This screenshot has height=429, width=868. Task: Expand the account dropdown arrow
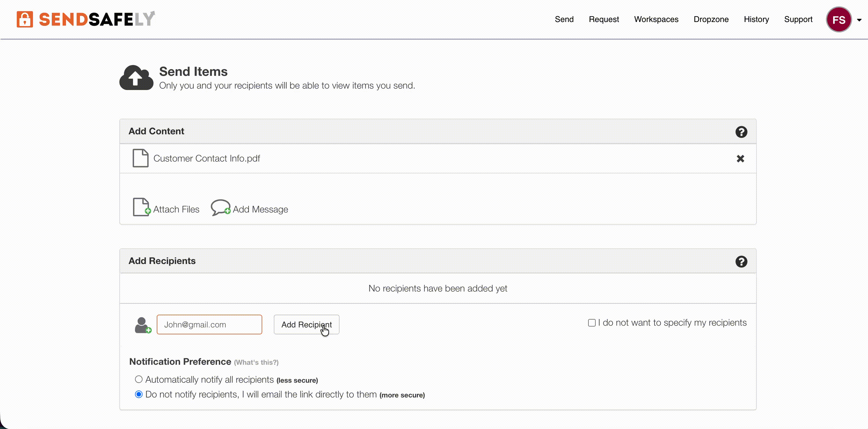859,20
